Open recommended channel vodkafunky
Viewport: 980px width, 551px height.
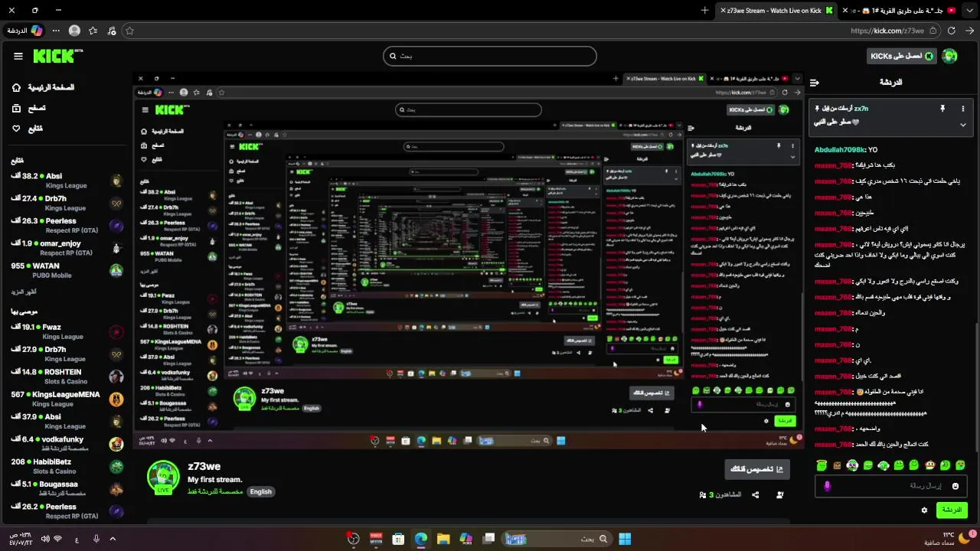67,444
